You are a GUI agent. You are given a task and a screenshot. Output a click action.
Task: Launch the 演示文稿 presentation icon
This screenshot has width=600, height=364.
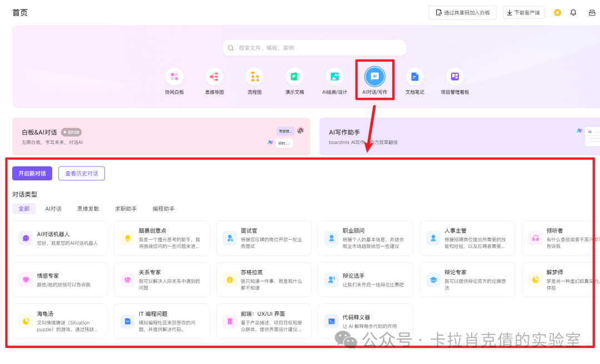point(294,77)
